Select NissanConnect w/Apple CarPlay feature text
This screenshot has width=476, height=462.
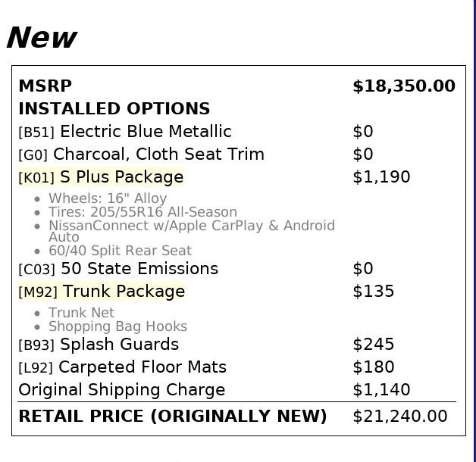pos(192,231)
